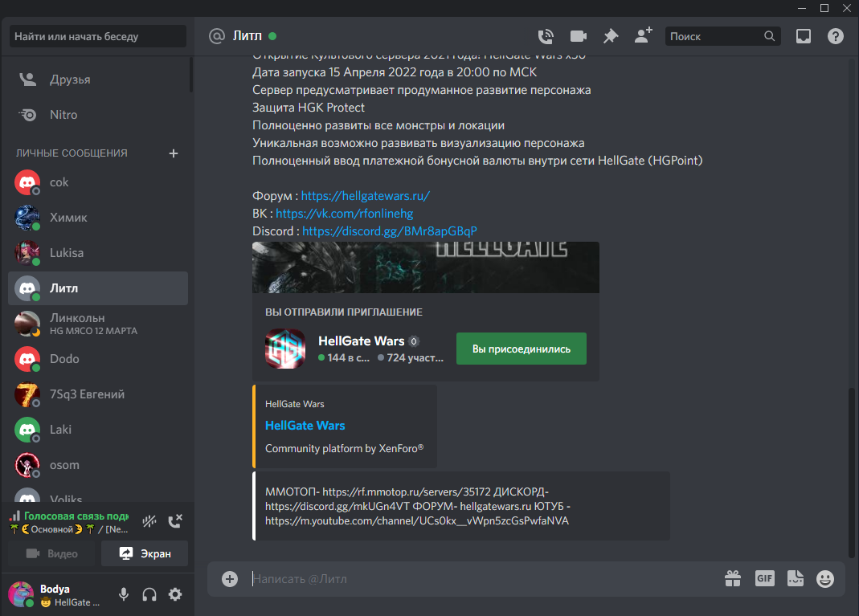859x616 pixels.
Task: Click the voice status Голосовая связь text
Action: [x=76, y=516]
